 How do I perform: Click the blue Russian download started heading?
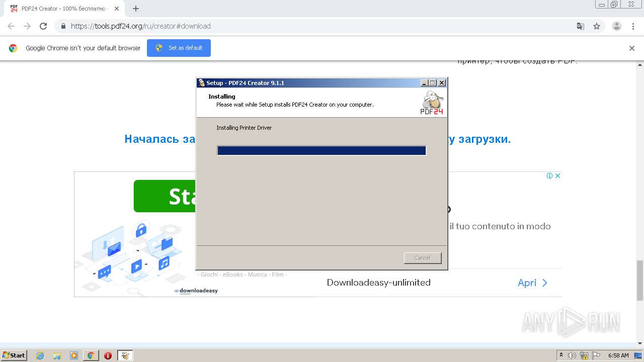[x=317, y=139]
